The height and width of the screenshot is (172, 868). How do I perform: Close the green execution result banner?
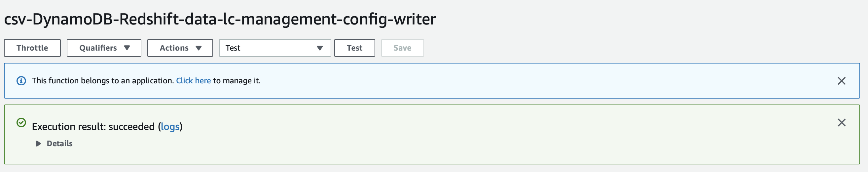(841, 122)
